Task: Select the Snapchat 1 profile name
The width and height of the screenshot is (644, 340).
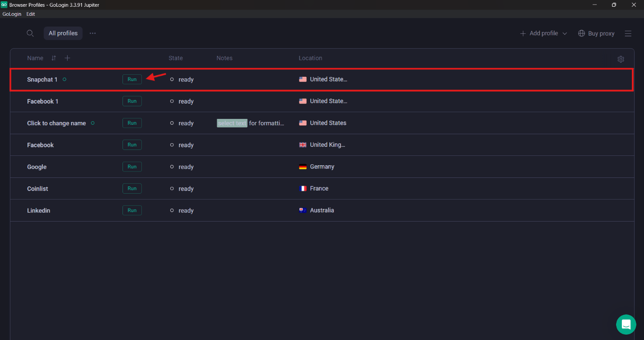Action: [x=42, y=79]
